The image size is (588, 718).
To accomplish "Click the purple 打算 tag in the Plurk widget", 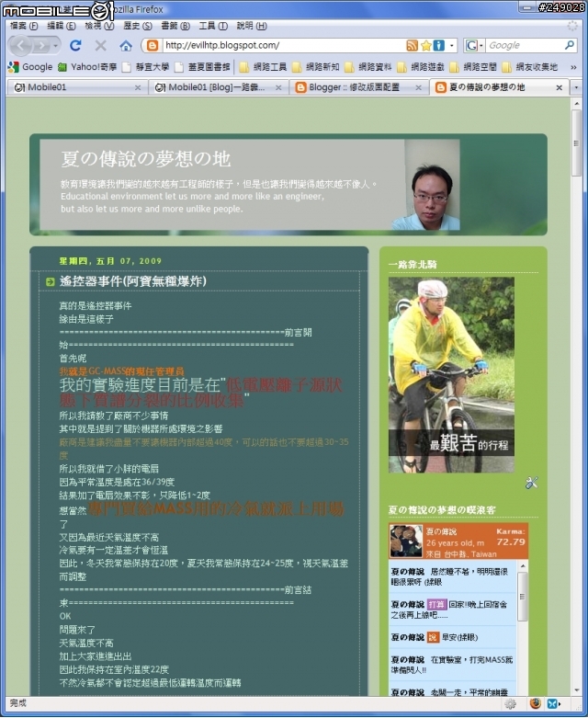I will coord(436,604).
